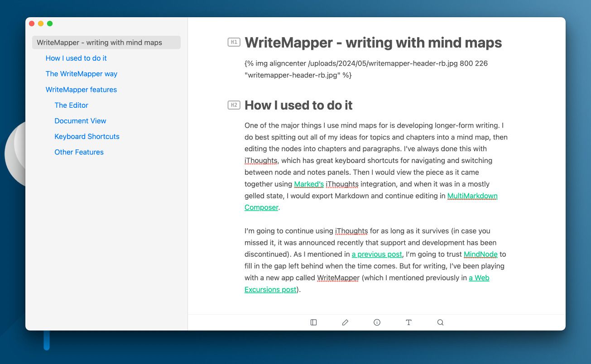Open the MindNode hyperlink

coord(480,254)
